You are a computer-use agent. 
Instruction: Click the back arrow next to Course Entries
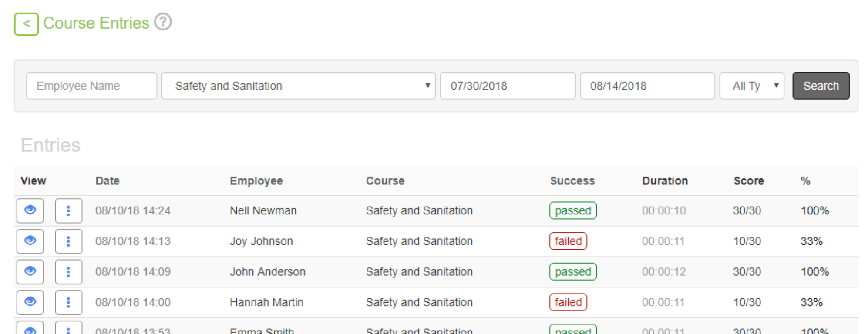click(27, 24)
